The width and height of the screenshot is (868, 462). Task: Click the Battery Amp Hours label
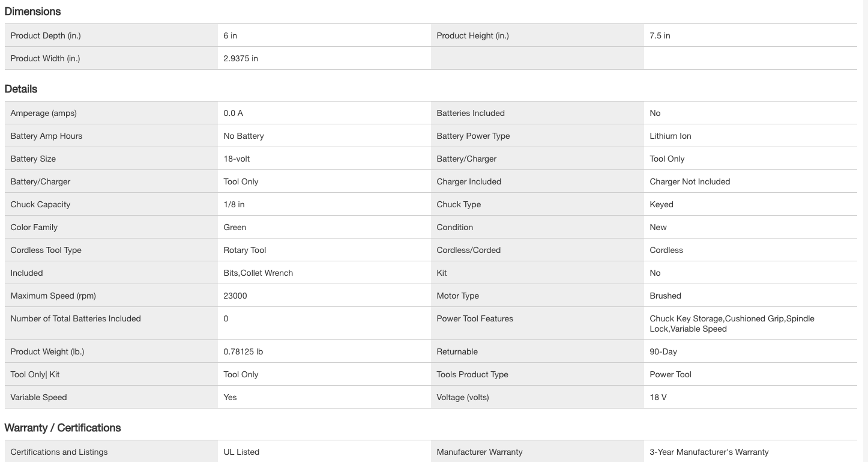coord(46,136)
